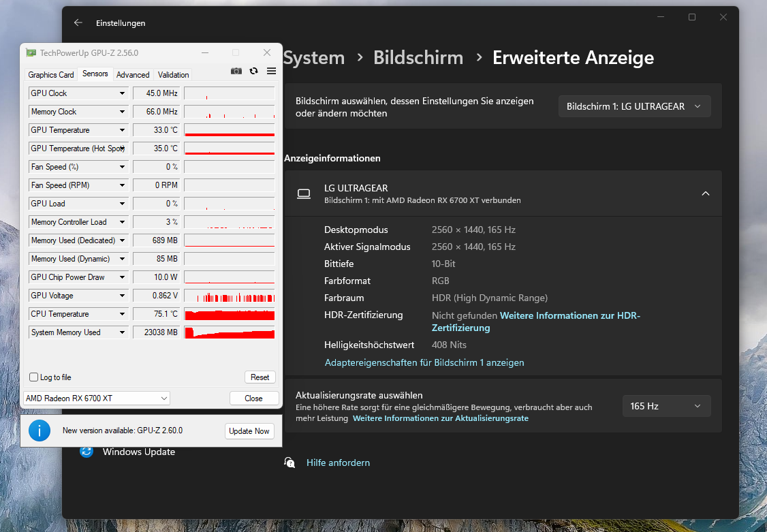Image resolution: width=767 pixels, height=532 pixels.
Task: Click the Desktopmodus 2560 × 1440 value
Action: 473,230
